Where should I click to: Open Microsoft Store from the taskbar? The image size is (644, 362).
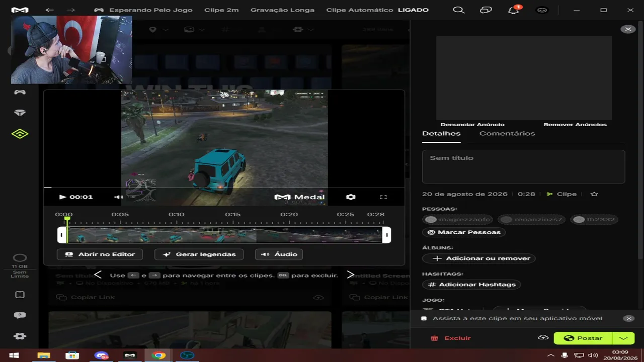72,355
